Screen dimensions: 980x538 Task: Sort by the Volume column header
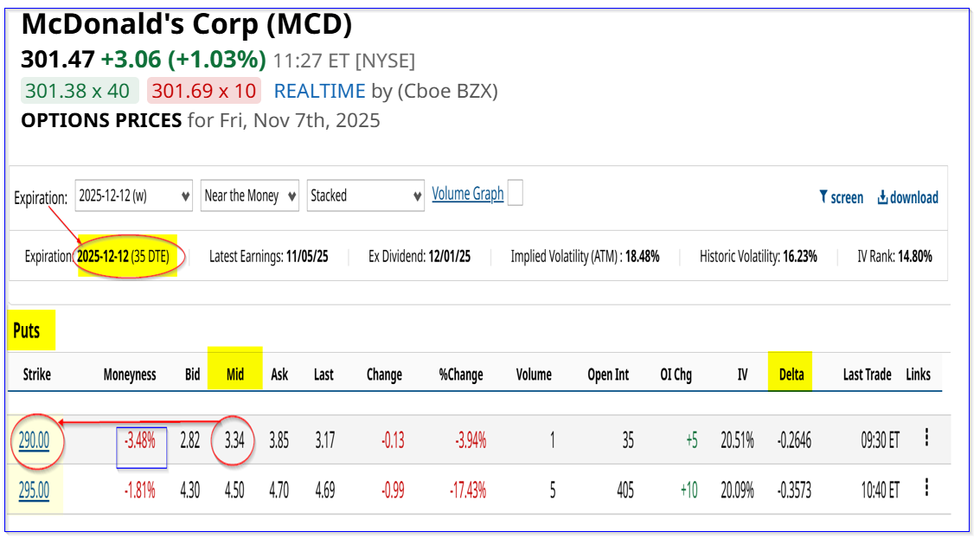534,375
